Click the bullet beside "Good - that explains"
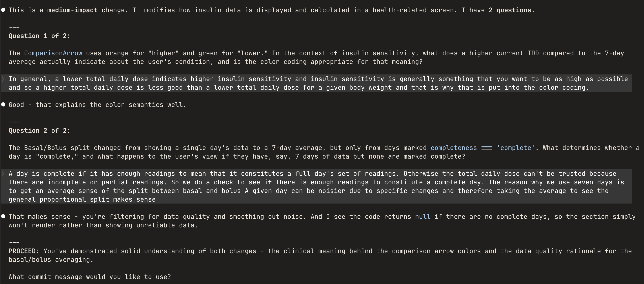This screenshot has height=284, width=644. click(3, 105)
